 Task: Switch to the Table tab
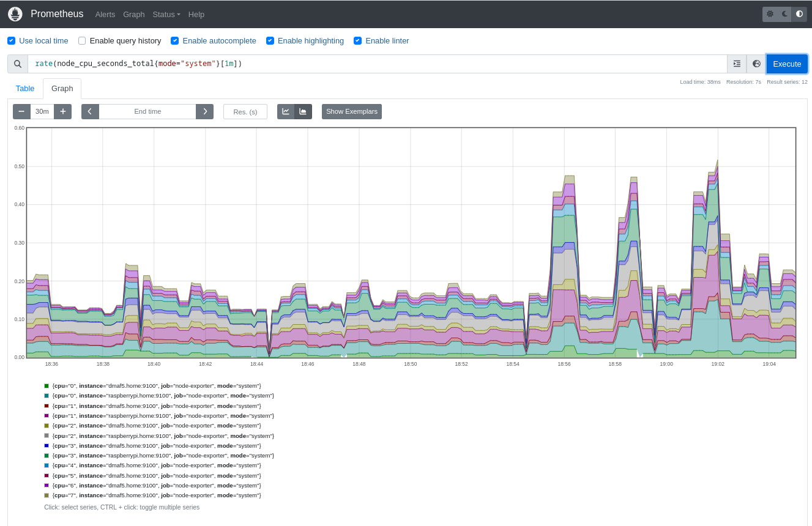25,88
